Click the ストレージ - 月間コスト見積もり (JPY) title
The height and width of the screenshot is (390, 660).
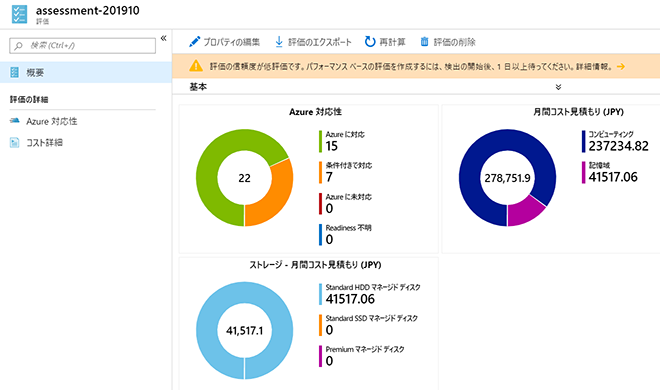(315, 265)
